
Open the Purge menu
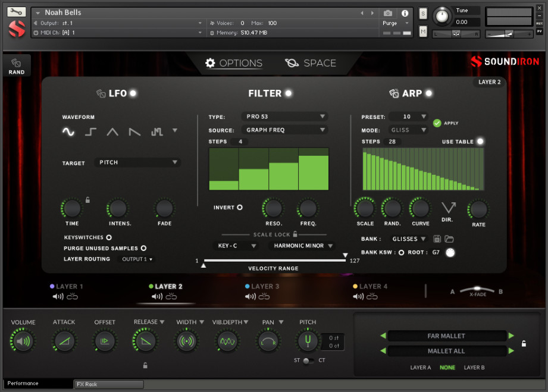395,23
